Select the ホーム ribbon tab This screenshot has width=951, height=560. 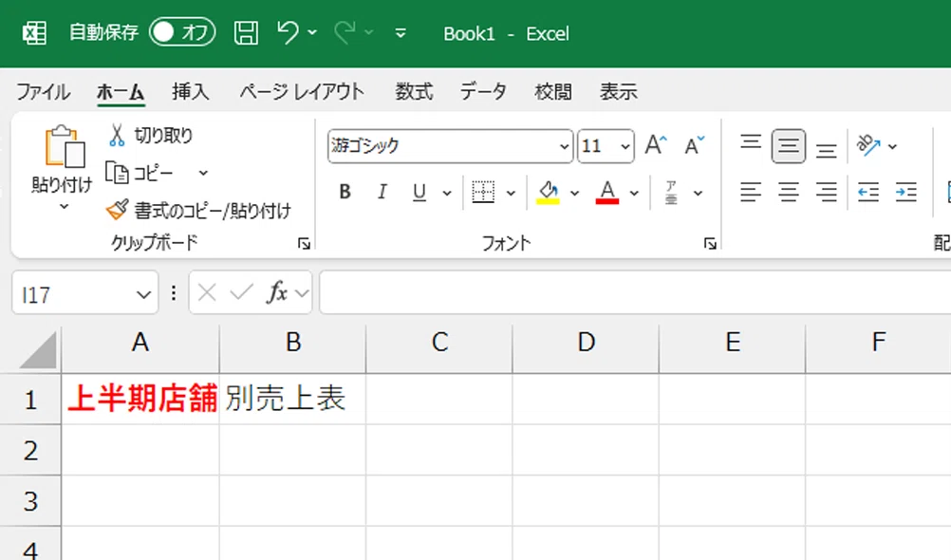point(121,92)
